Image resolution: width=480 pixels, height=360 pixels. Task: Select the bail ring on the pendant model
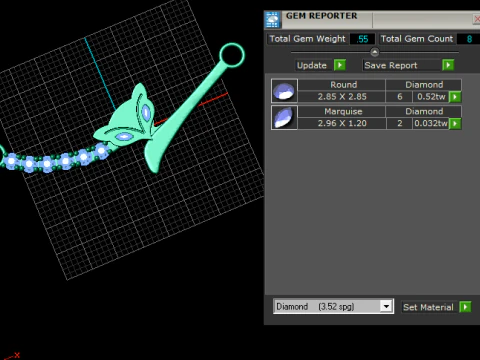[232, 55]
